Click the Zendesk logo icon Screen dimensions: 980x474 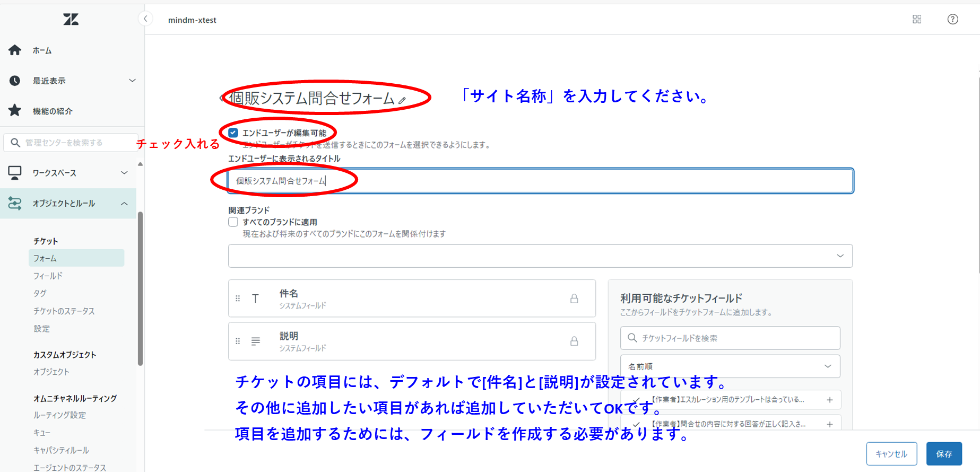(x=71, y=20)
